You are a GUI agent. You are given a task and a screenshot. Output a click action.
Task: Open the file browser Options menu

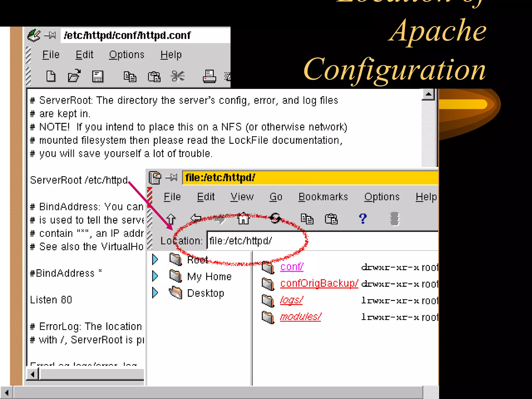click(382, 197)
